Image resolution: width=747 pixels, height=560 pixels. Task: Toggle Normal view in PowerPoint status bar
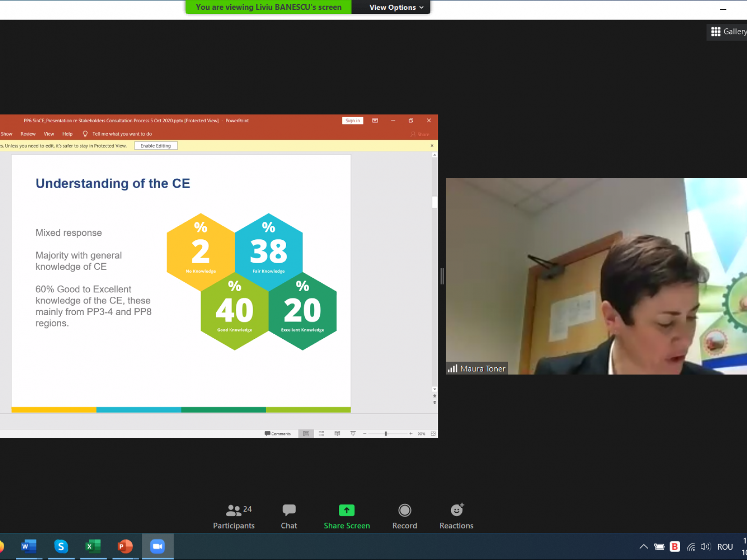pos(306,434)
